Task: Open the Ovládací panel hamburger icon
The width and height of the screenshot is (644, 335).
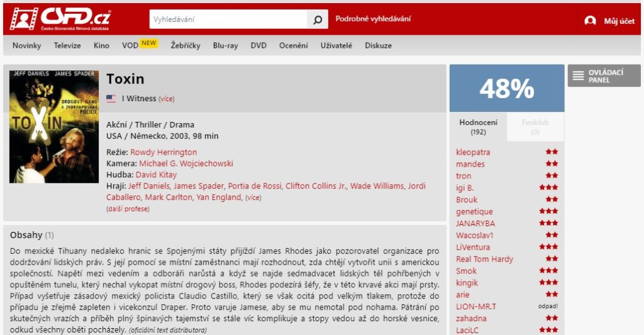Action: tap(579, 75)
